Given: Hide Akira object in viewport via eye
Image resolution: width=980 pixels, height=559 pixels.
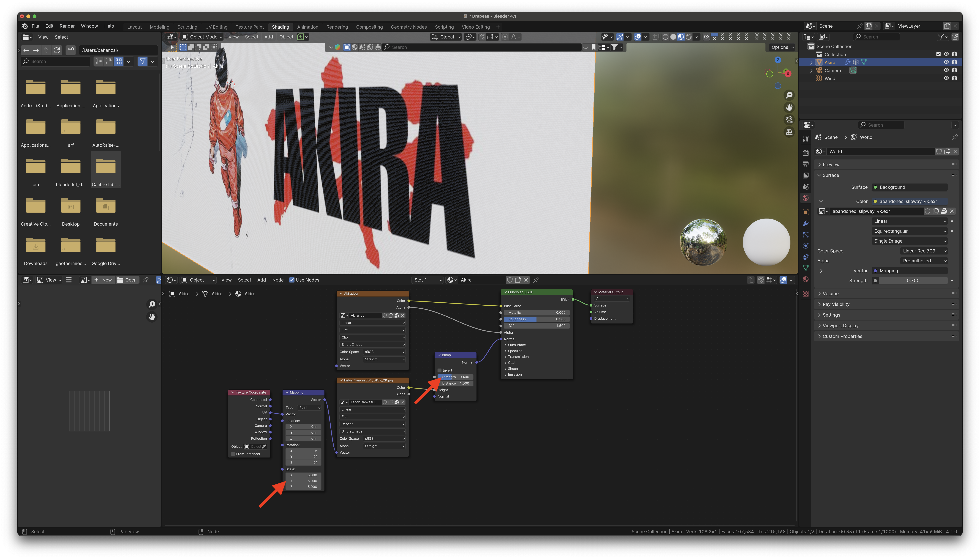Looking at the screenshot, I should [x=946, y=62].
